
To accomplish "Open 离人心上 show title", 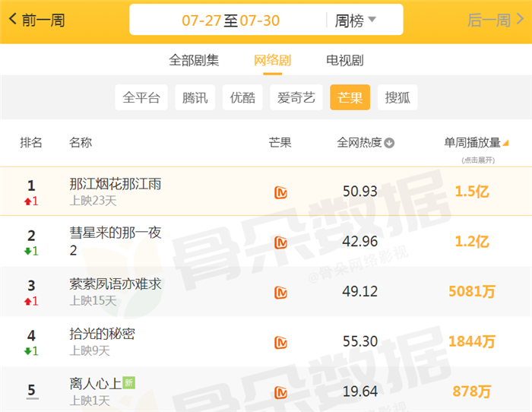I will click(96, 384).
